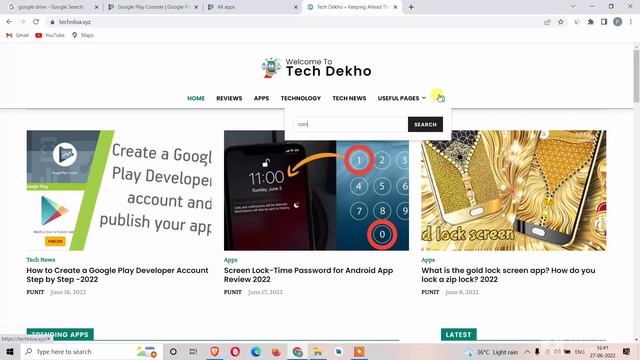Screen dimensions: 640x360
Task: Click the orange app icon on taskbar
Action: (359, 351)
